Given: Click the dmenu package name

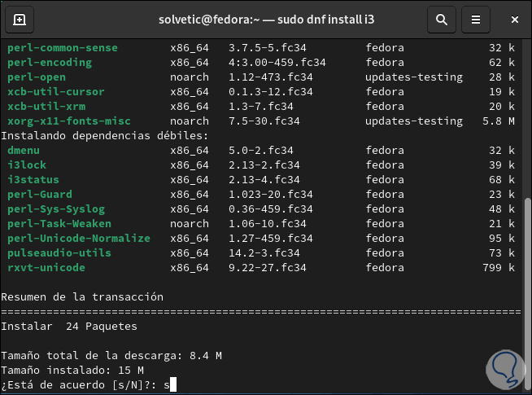Looking at the screenshot, I should coord(24,151).
